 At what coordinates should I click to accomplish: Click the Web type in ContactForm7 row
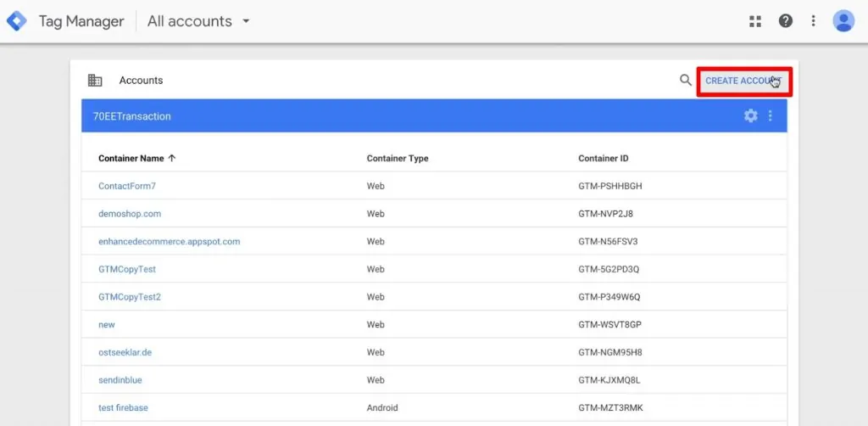point(376,186)
